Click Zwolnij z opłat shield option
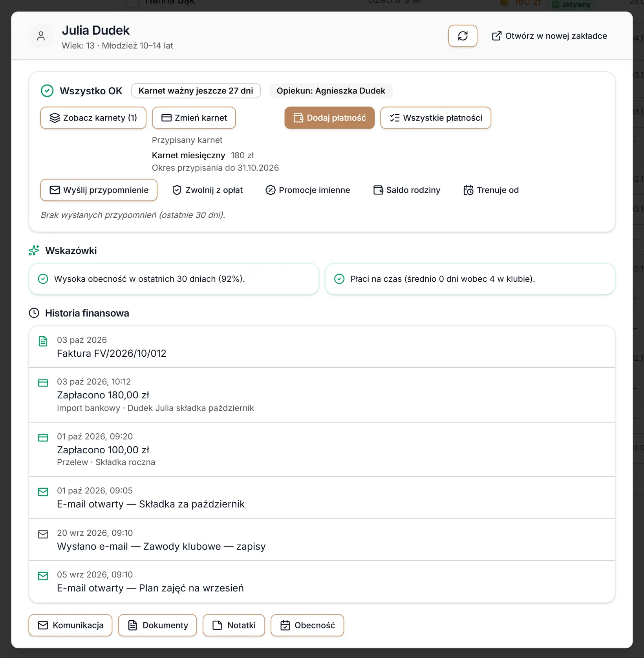The height and width of the screenshot is (658, 644). tap(207, 190)
